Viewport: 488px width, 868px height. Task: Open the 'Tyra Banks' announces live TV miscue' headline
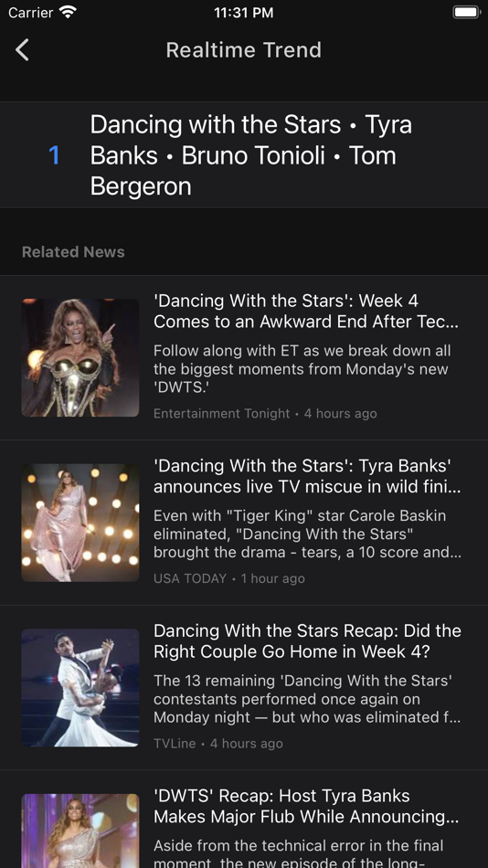(307, 476)
